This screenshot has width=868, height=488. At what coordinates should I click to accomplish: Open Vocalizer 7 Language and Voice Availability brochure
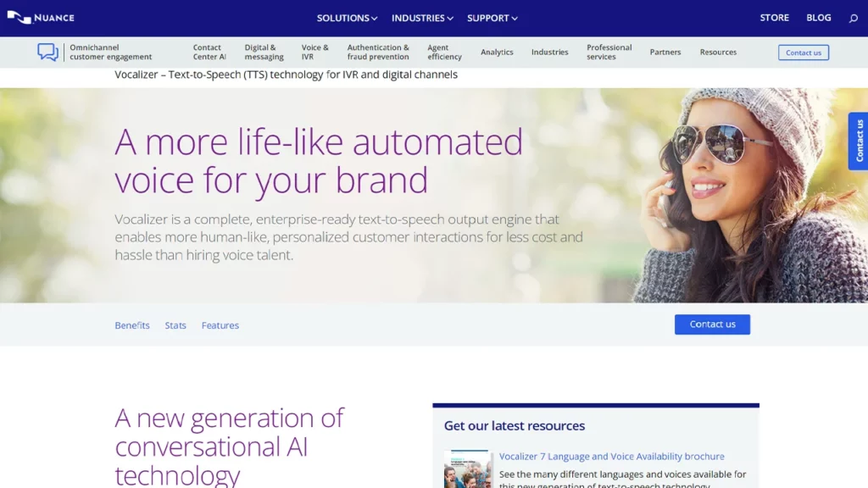click(611, 457)
